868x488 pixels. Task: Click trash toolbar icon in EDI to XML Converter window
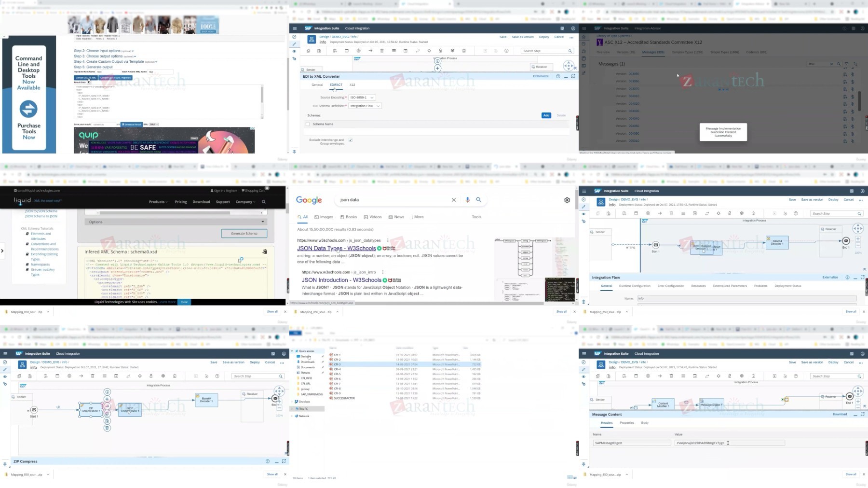click(x=382, y=51)
